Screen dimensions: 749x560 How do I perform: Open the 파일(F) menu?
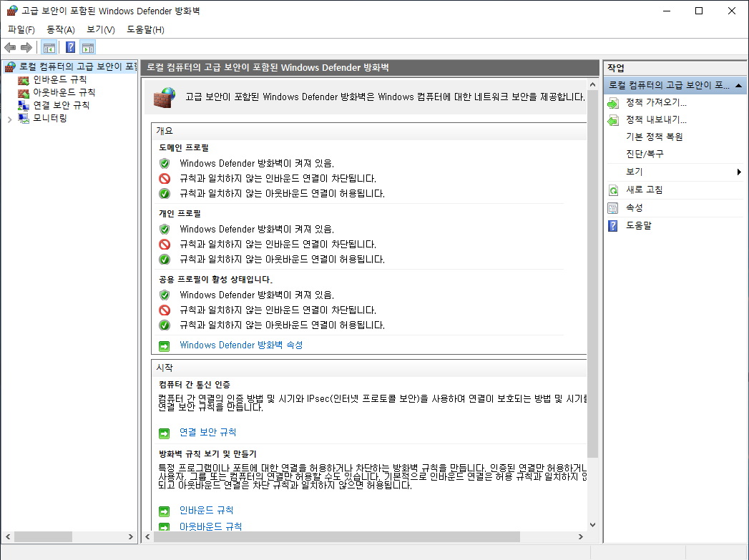pos(21,29)
